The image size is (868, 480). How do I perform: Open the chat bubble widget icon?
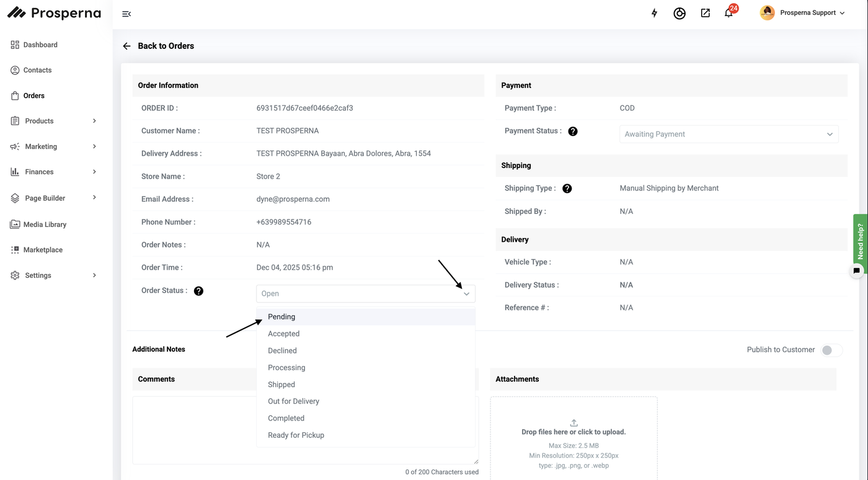(x=857, y=271)
